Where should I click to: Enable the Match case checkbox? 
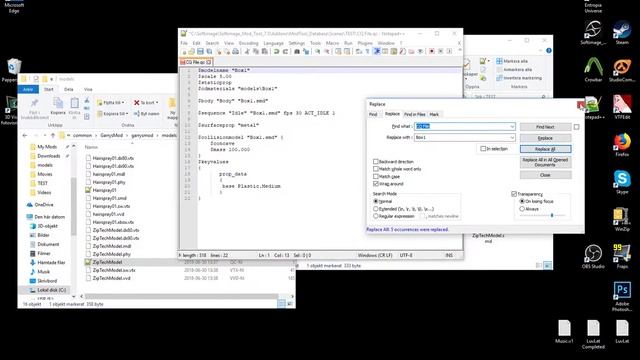(x=376, y=176)
